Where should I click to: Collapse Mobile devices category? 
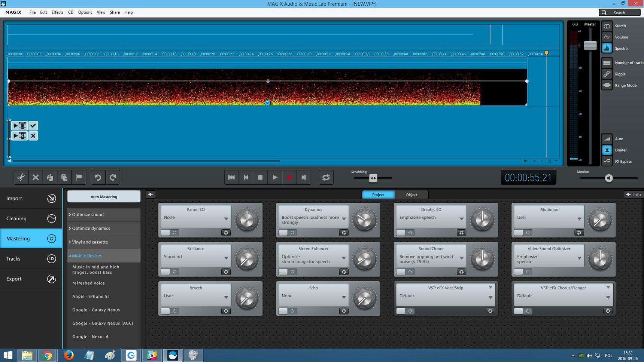point(104,256)
